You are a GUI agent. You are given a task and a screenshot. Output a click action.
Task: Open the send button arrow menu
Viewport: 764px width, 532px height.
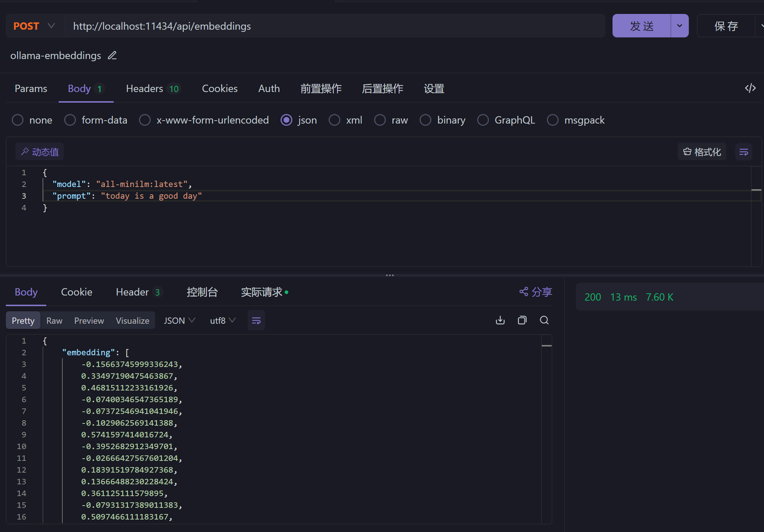pyautogui.click(x=679, y=26)
